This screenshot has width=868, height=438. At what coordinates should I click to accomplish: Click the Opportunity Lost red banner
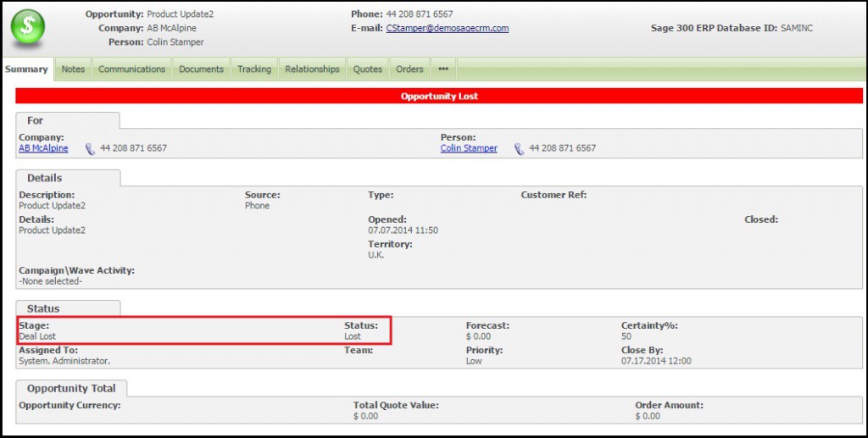coord(439,96)
